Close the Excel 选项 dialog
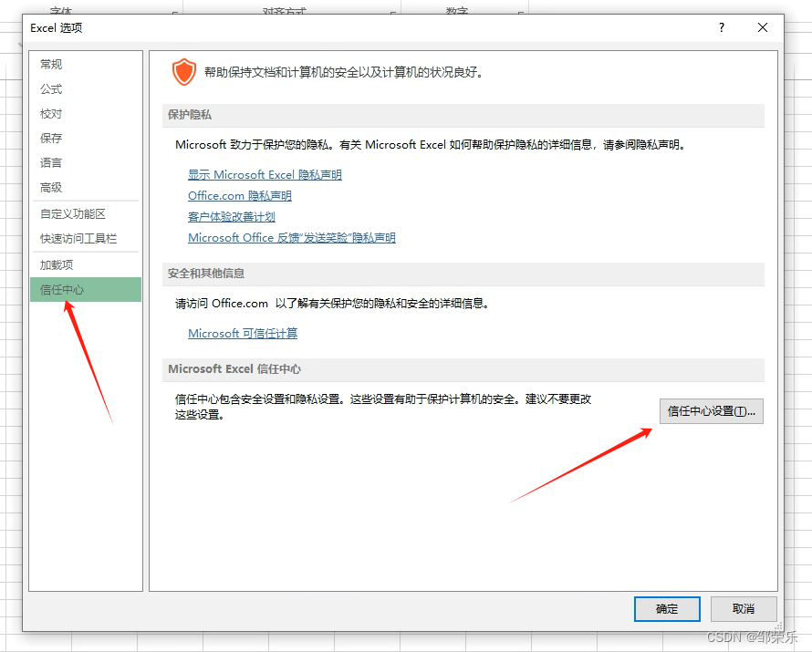This screenshot has height=652, width=812. point(763,27)
